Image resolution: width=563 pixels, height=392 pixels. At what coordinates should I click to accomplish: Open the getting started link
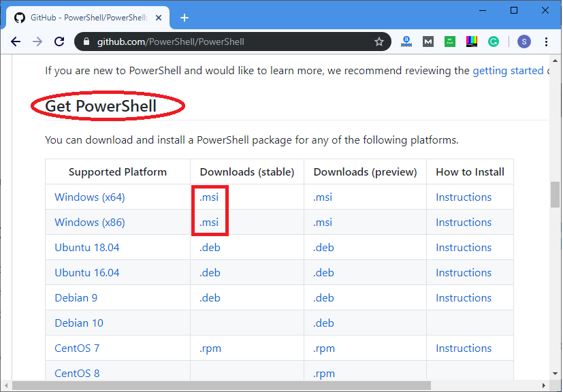(508, 71)
